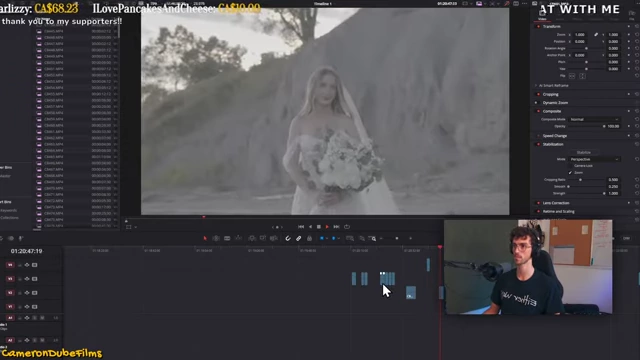Disable video track V3 enable icon
This screenshot has width=640, height=360.
pyautogui.click(x=35, y=279)
